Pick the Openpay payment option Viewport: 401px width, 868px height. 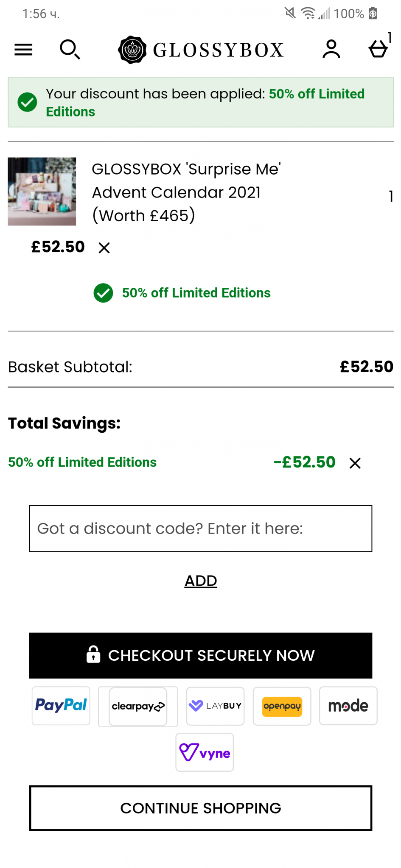tap(282, 706)
